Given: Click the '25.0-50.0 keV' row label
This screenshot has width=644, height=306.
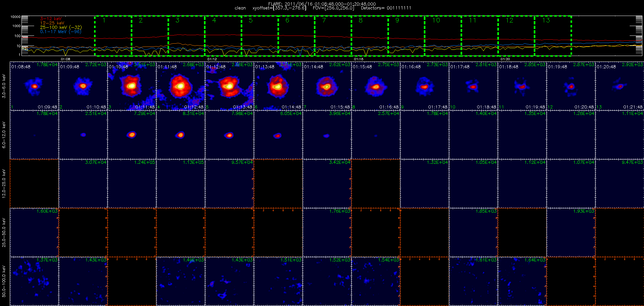Looking at the screenshot, I should [x=4, y=232].
